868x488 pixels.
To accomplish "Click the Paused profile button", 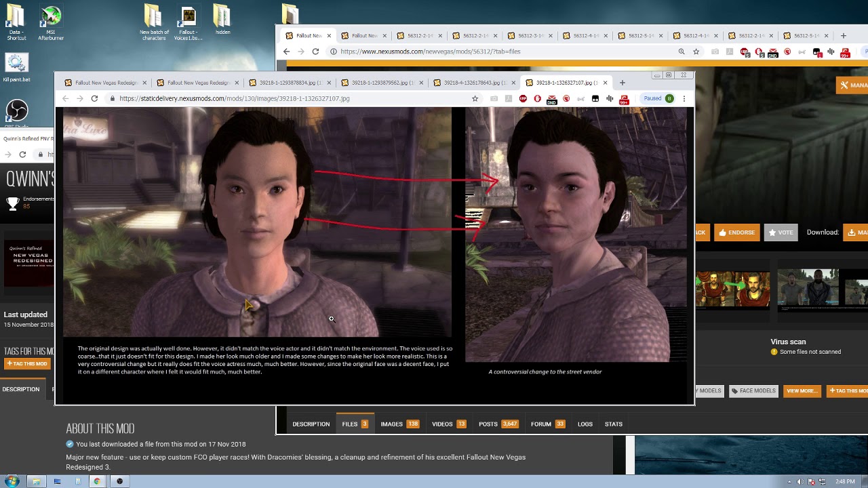I will point(658,98).
